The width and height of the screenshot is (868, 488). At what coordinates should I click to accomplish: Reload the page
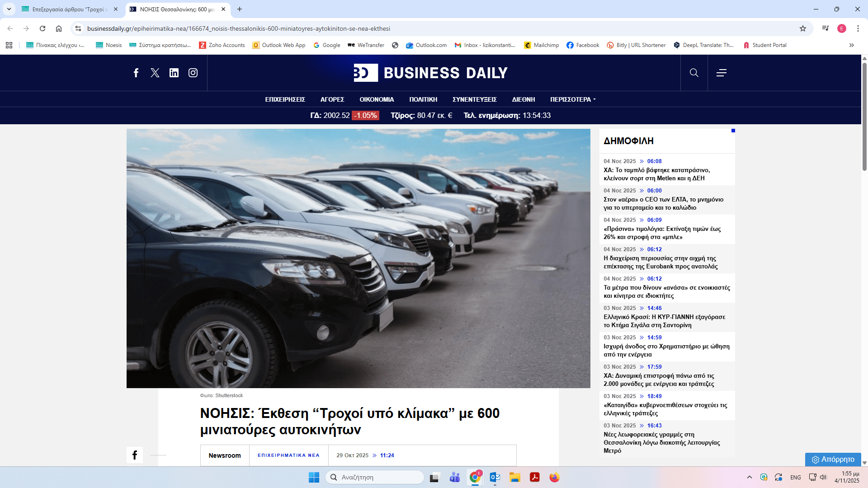tap(42, 28)
